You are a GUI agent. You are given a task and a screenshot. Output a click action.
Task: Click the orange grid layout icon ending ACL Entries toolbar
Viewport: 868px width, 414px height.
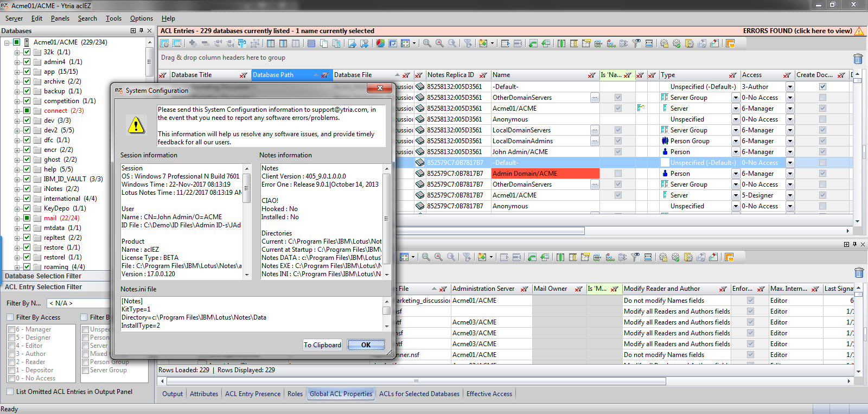tap(730, 43)
